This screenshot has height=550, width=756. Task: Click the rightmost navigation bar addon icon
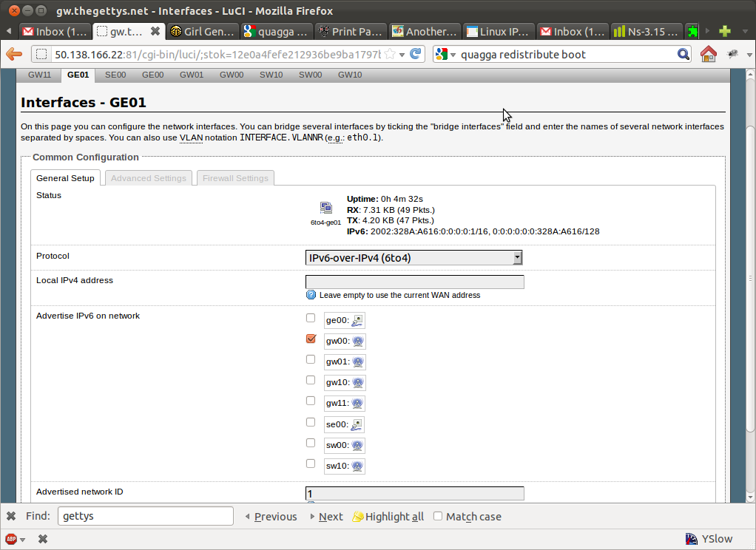tap(732, 54)
